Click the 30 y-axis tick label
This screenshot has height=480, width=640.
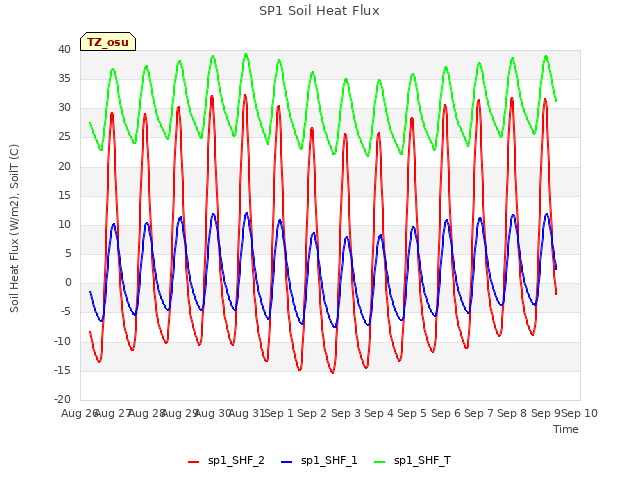pos(64,108)
